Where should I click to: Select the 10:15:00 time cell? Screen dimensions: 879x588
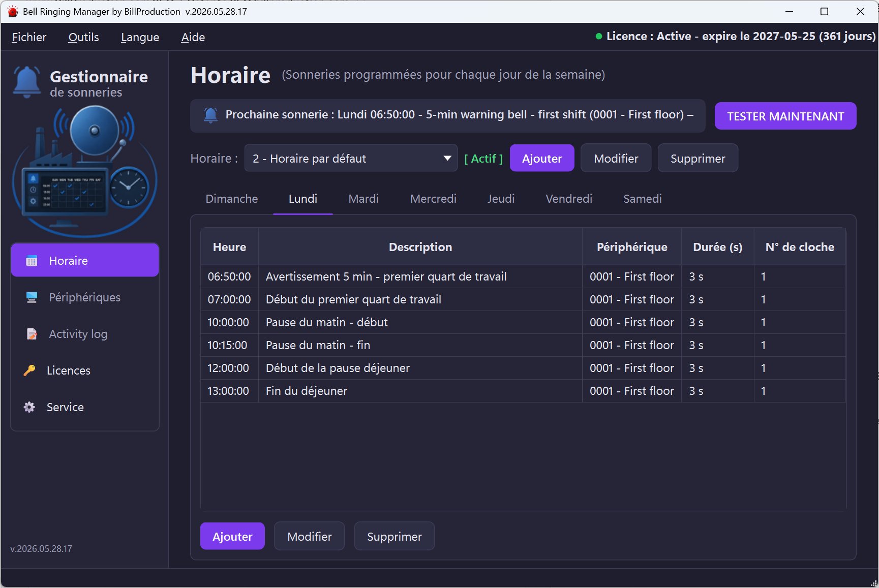click(x=229, y=345)
